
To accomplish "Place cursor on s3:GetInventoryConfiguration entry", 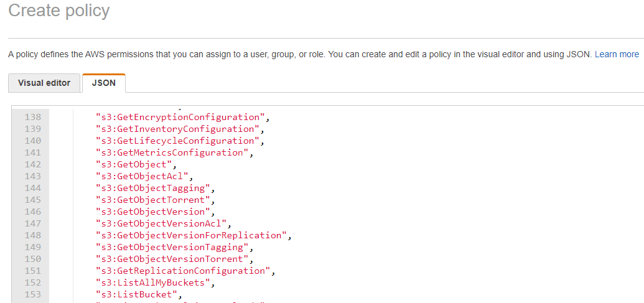I will 178,129.
